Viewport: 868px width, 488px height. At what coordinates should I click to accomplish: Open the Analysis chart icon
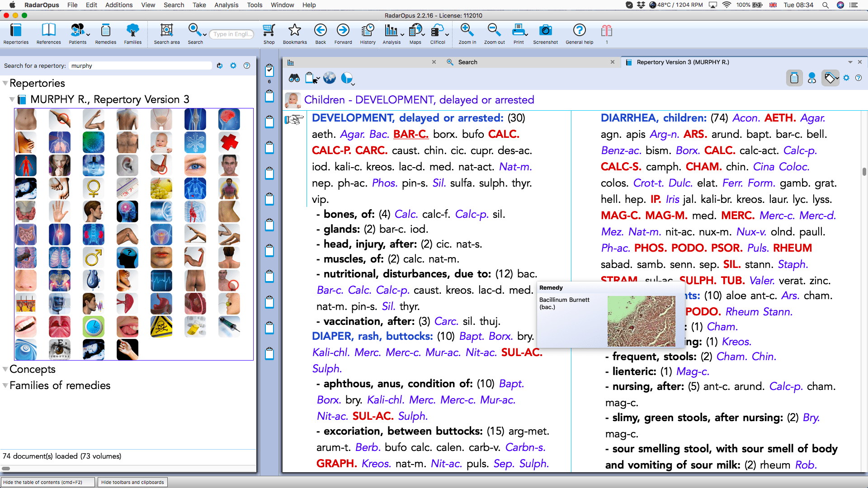pos(391,30)
